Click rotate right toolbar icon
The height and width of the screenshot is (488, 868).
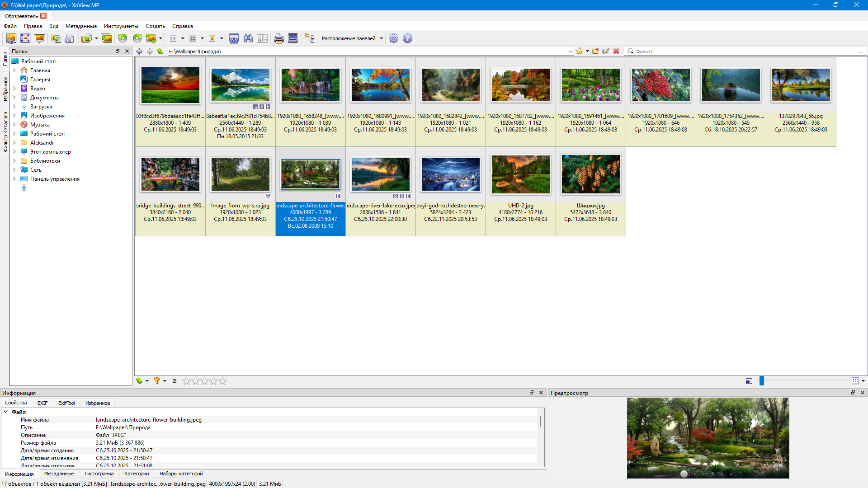(x=137, y=38)
